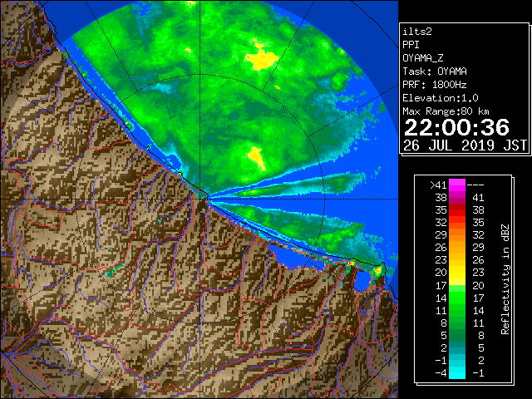Click the >41 legend value label
Image resolution: width=532 pixels, height=399 pixels.
pos(438,185)
